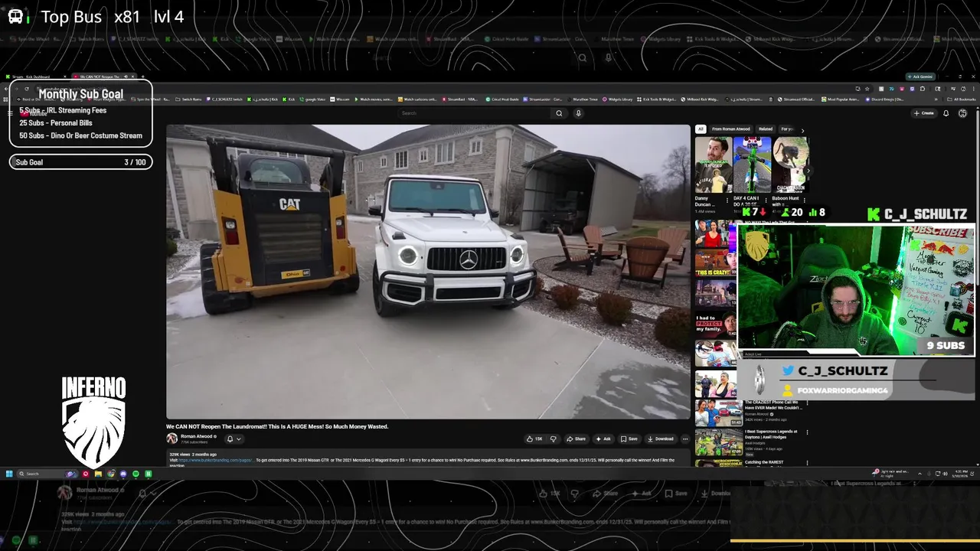Open the Kick Tools & Widgets bookmark
980x551 pixels.
click(x=657, y=99)
